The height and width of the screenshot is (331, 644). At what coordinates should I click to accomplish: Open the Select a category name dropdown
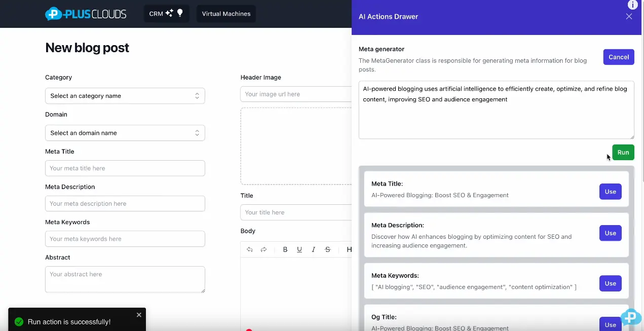(x=125, y=96)
